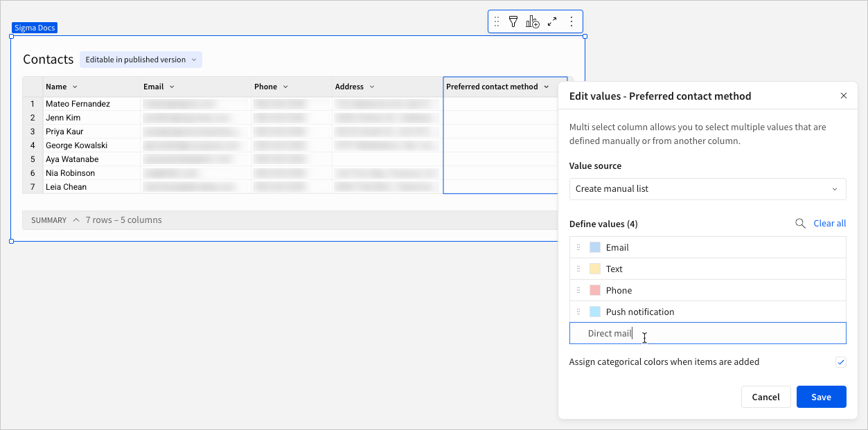Toggle Assign categorical colors checkbox

click(841, 362)
